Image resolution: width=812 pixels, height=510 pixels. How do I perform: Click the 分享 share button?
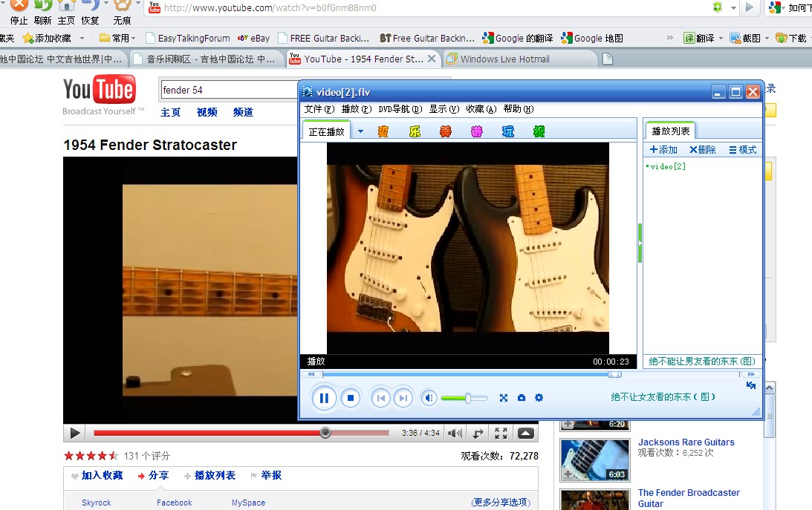[x=153, y=475]
